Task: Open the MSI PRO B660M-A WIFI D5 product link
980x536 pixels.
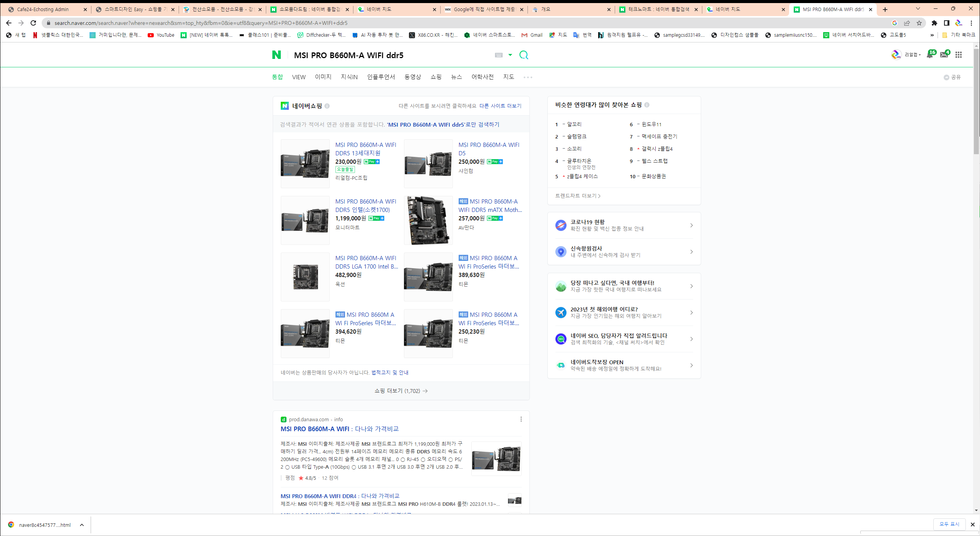Action: pyautogui.click(x=489, y=149)
